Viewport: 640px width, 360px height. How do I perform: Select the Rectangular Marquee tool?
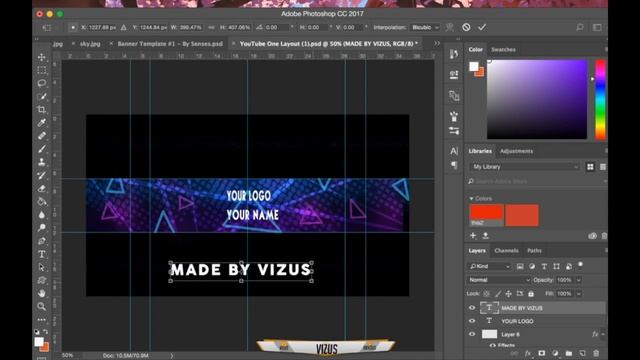pos(42,70)
